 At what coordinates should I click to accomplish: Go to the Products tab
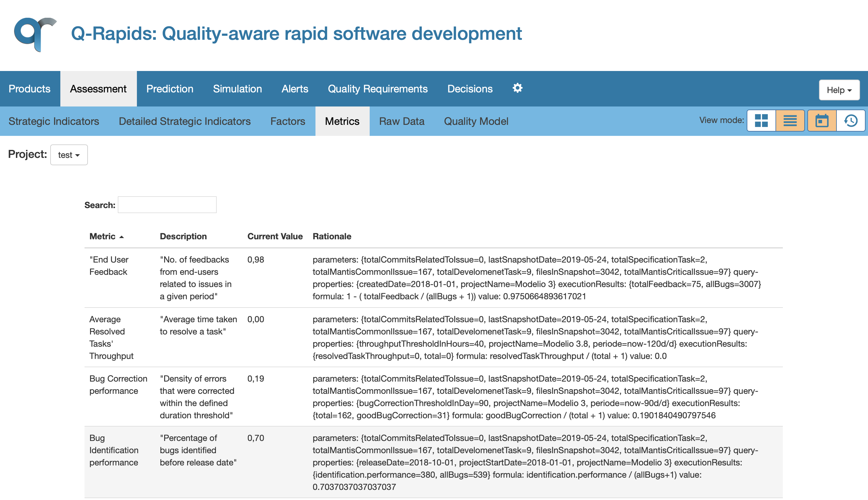tap(29, 89)
